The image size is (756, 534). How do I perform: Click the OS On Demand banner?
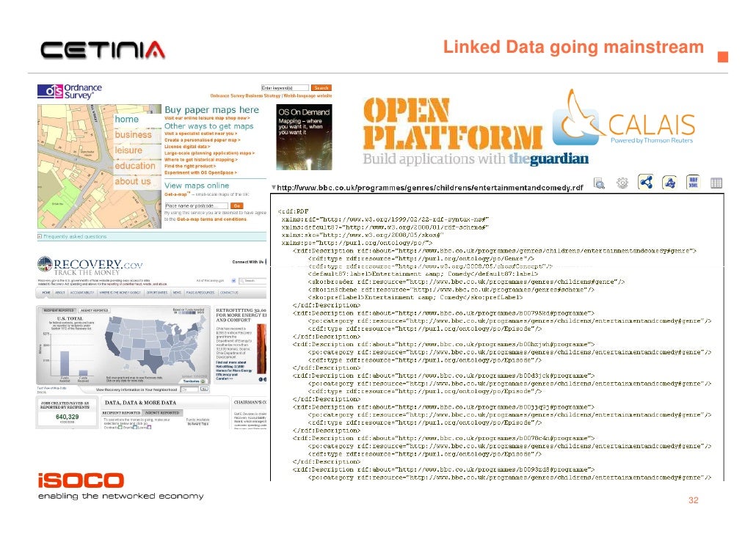pyautogui.click(x=304, y=137)
